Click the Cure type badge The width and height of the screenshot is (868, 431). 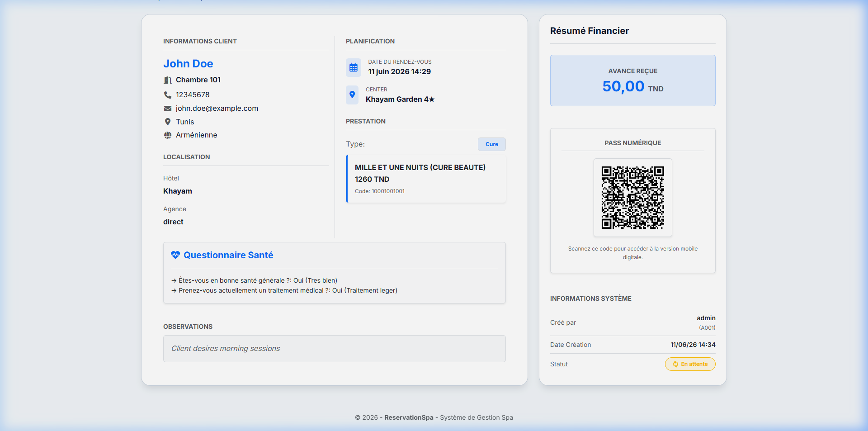[x=492, y=144]
